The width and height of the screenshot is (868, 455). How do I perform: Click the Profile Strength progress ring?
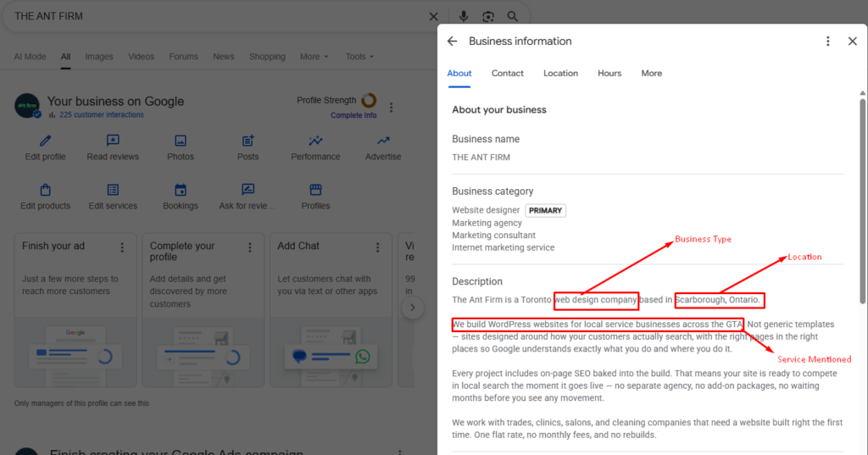(369, 100)
